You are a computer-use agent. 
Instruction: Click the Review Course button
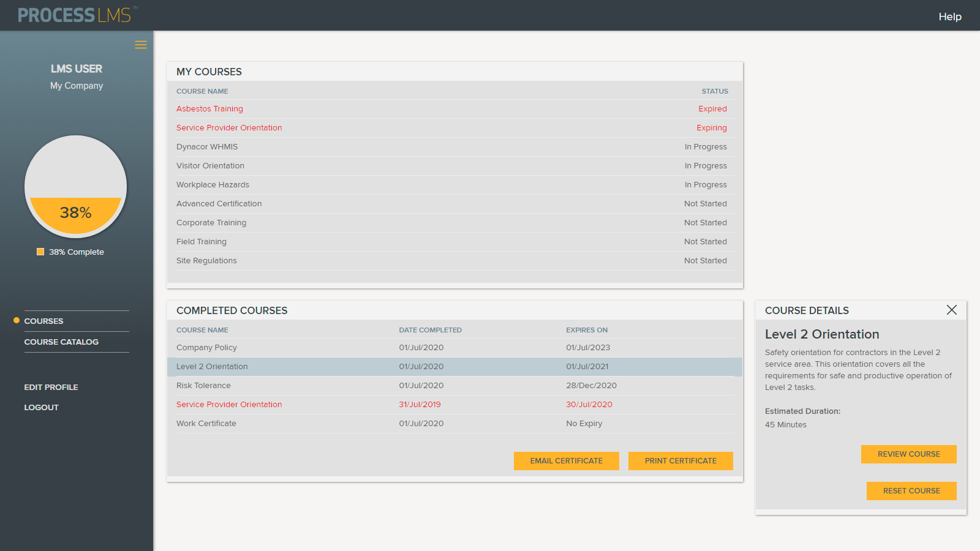[x=908, y=454]
